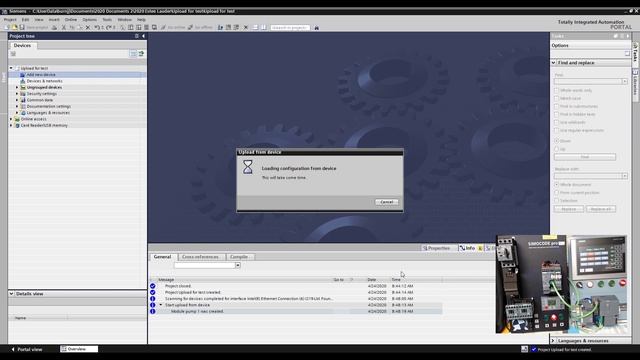This screenshot has height=360, width=640.
Task: Click the Redo arrow icon
Action: (109, 27)
